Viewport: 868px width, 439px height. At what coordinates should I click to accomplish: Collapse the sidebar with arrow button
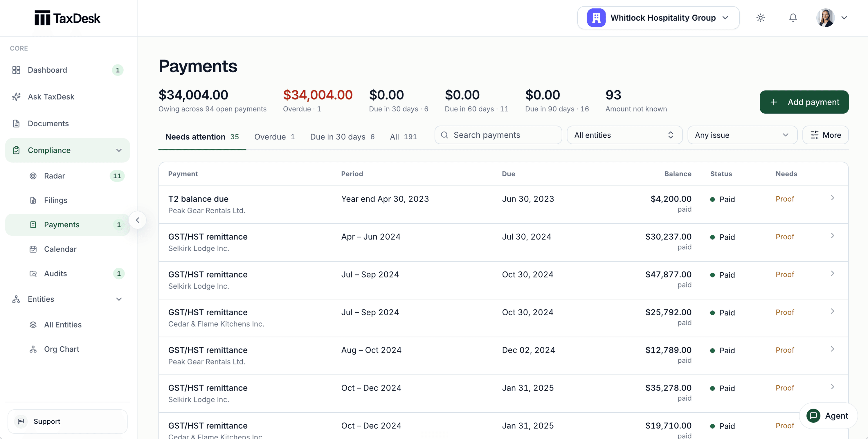[x=138, y=220]
